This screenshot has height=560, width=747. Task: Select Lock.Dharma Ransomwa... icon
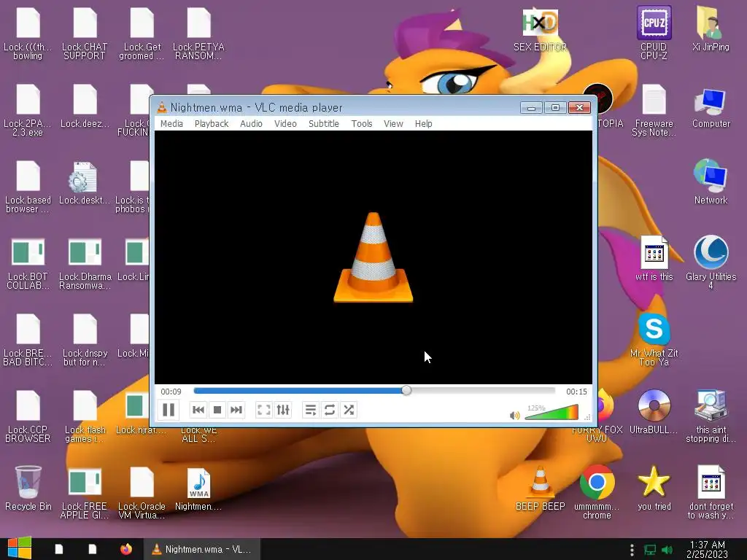[x=85, y=262]
